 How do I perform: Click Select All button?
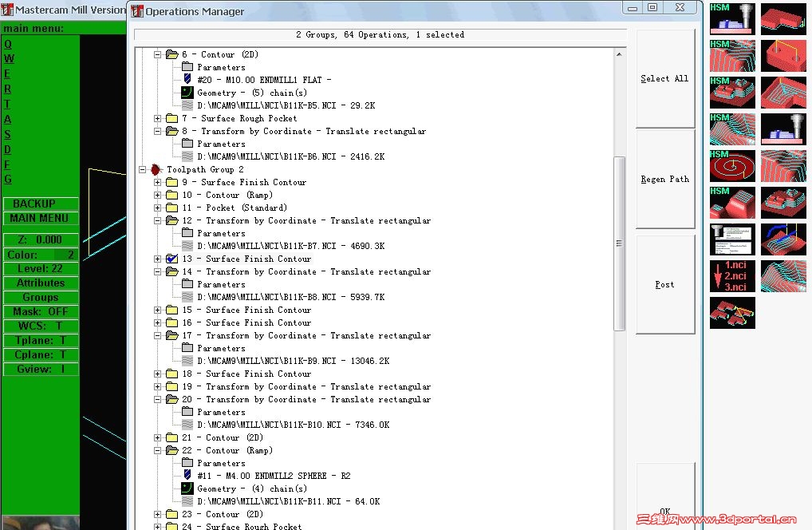[x=665, y=78]
